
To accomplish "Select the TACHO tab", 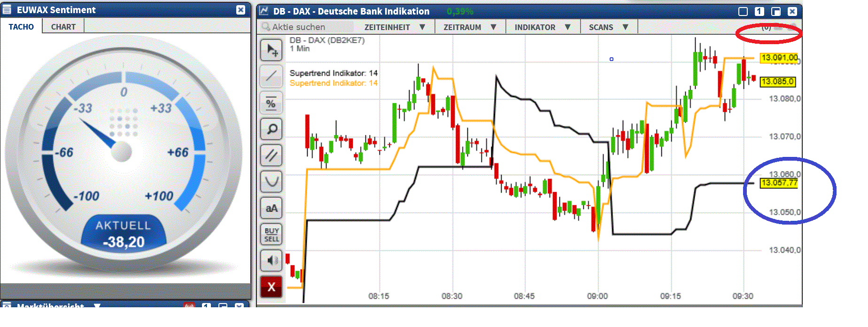I will tap(21, 27).
